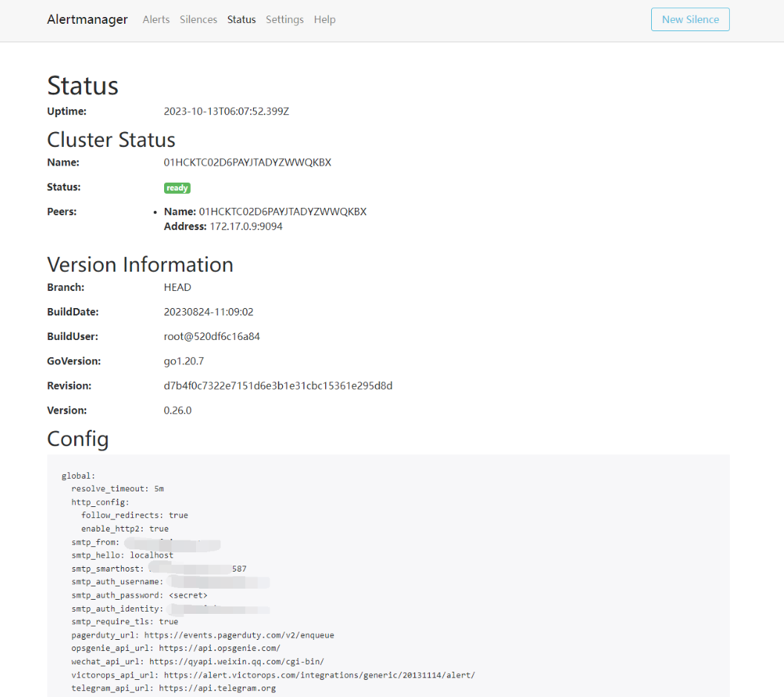Click the peer address 172.17.0.9:9094

click(246, 226)
